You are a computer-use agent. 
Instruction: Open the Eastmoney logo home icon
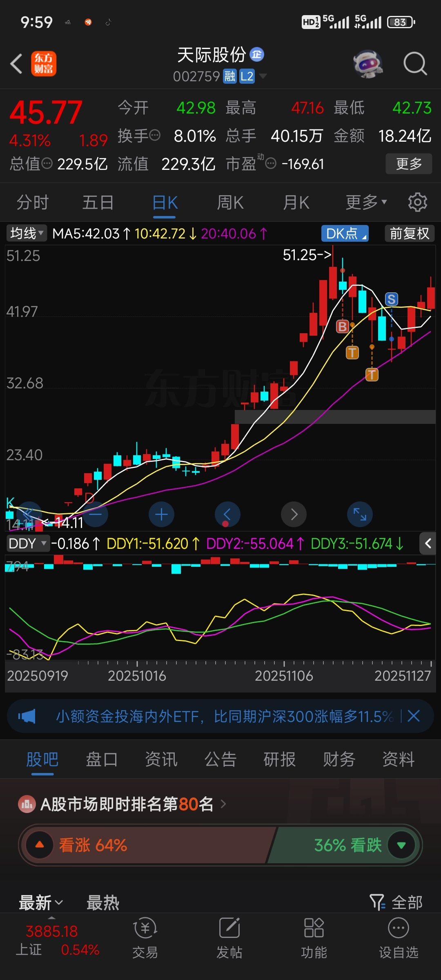pyautogui.click(x=44, y=64)
